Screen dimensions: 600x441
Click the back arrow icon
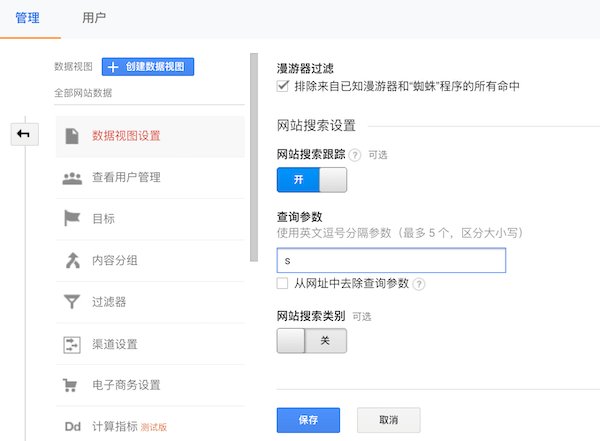tap(24, 134)
